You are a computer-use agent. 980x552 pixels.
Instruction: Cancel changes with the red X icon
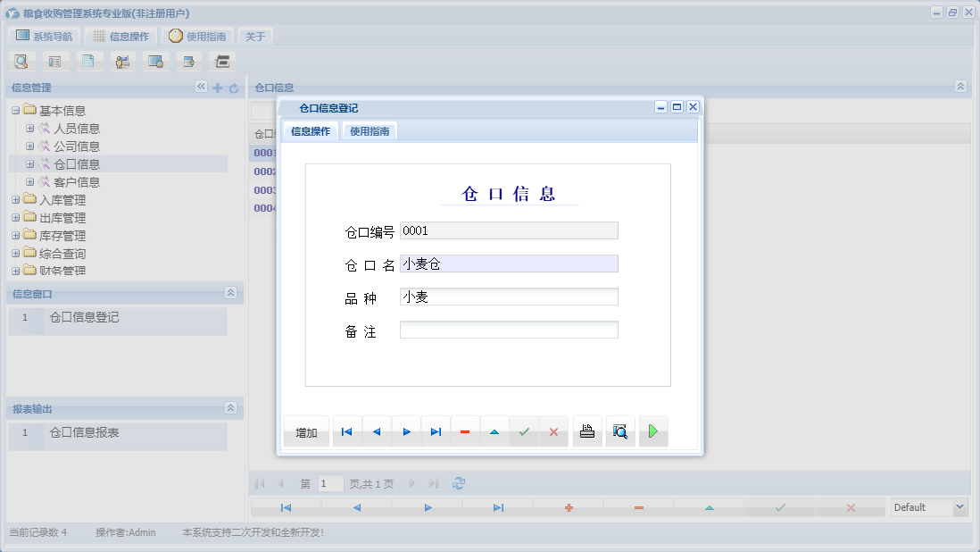coord(553,431)
